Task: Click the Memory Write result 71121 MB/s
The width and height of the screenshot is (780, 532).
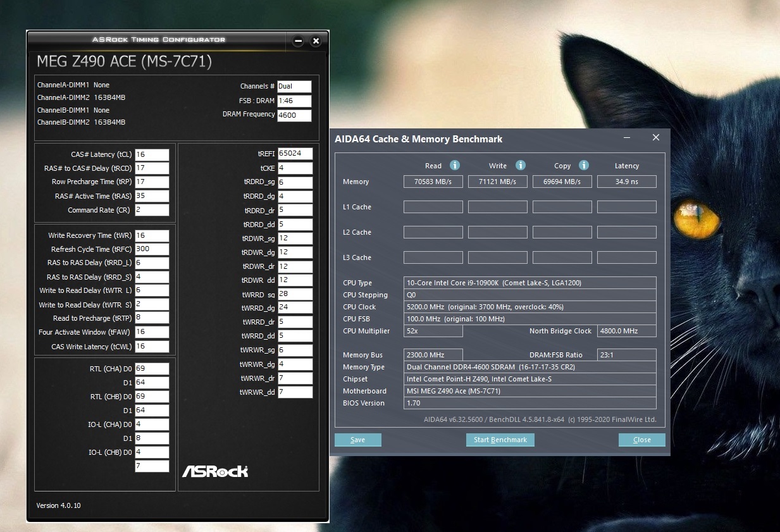Action: click(x=498, y=182)
